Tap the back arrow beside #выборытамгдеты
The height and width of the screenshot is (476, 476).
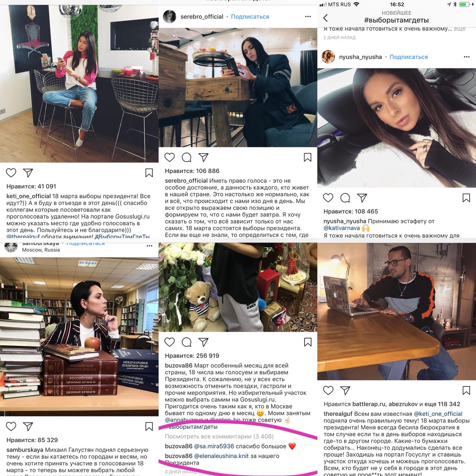[326, 18]
